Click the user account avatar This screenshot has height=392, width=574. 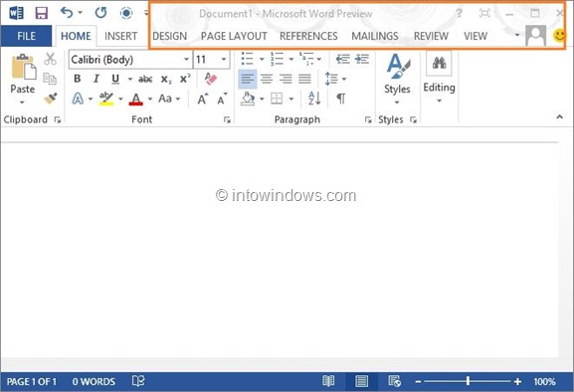(x=535, y=36)
